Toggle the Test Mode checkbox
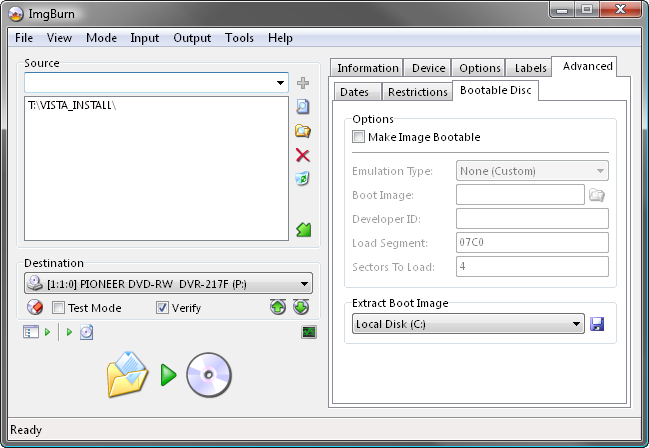The width and height of the screenshot is (649, 448). pos(58,308)
